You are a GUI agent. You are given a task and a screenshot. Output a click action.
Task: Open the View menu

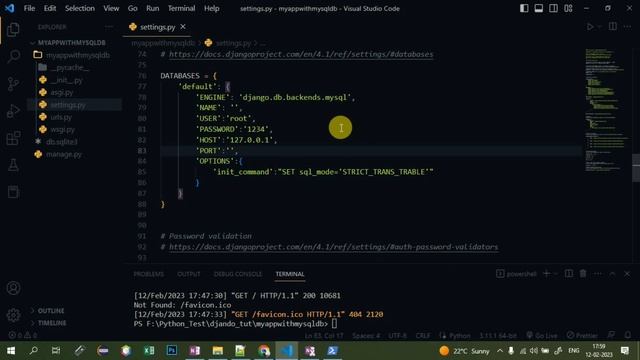111,8
